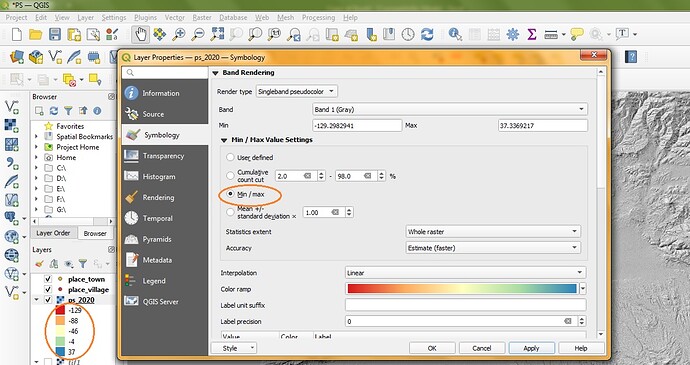Toggle visibility of ps_2020 layer
690x365 pixels.
(x=48, y=300)
